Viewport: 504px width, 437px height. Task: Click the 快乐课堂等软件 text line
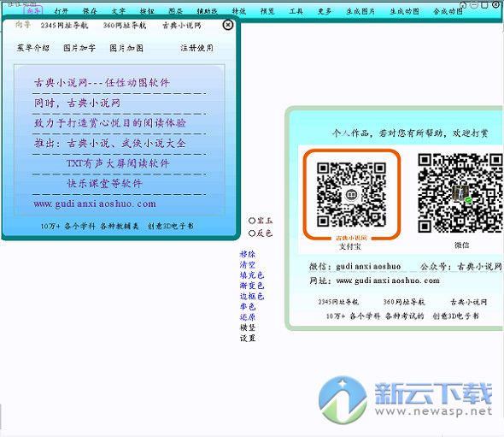104,183
